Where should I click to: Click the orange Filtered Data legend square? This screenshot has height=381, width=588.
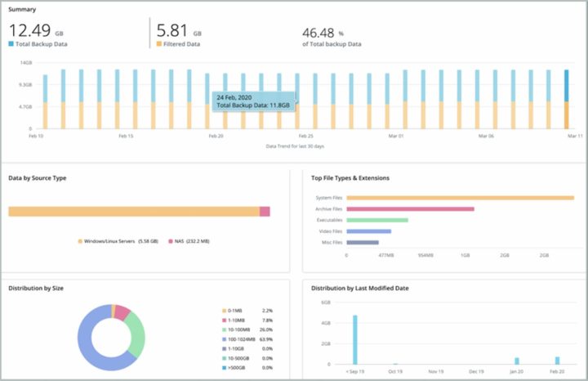pos(159,44)
